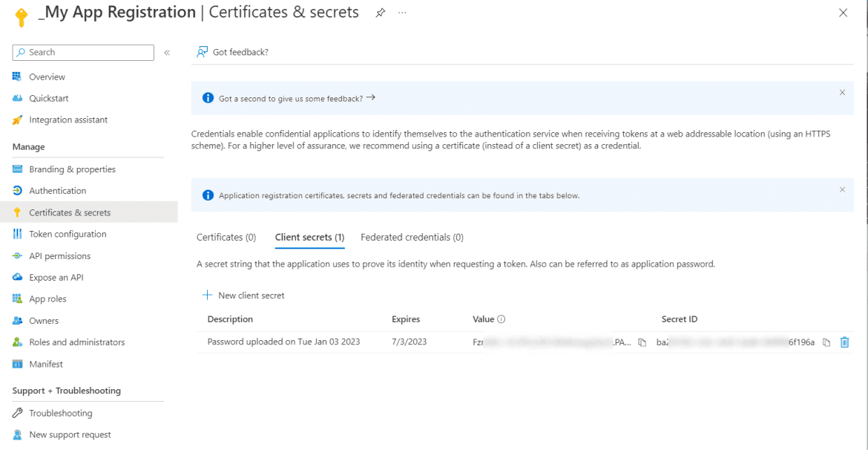Dismiss the feedback banner
The width and height of the screenshot is (868, 450).
tap(843, 93)
